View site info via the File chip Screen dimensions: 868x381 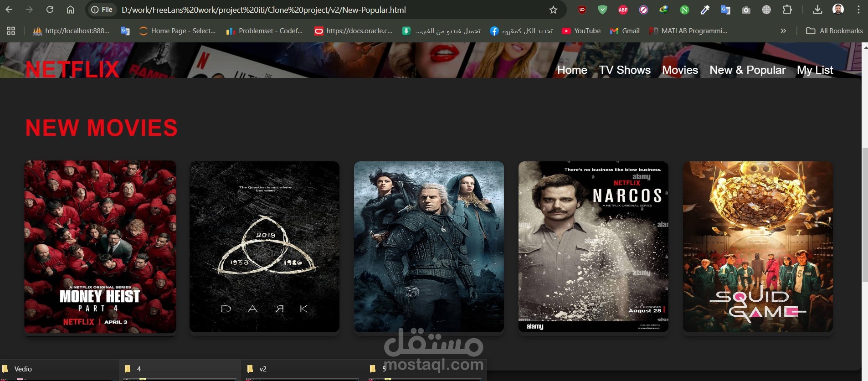pos(102,10)
